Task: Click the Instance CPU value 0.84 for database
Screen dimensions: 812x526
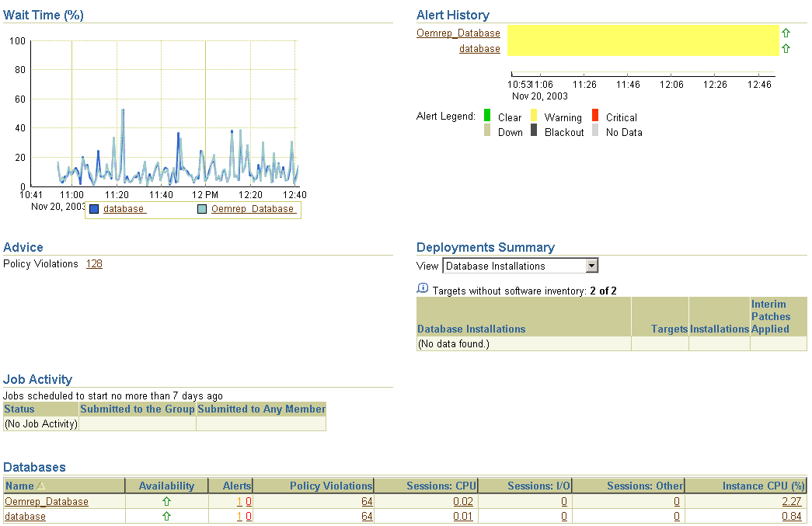Action: coord(791,517)
